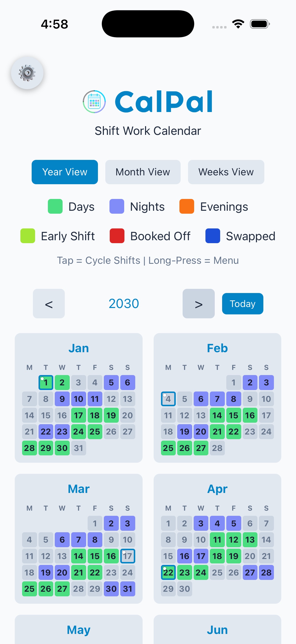Select February 14 in the calendar
Viewport: 296px width, 644px height.
coord(217,415)
